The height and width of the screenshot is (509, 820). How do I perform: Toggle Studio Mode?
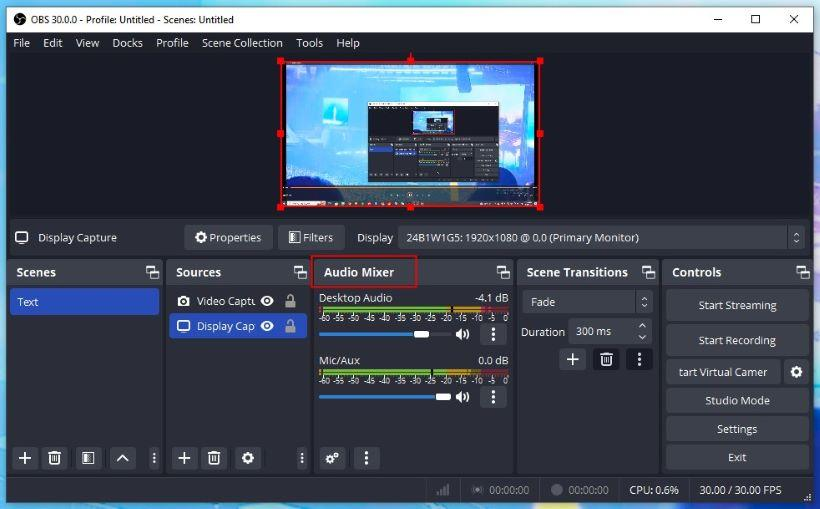click(737, 401)
